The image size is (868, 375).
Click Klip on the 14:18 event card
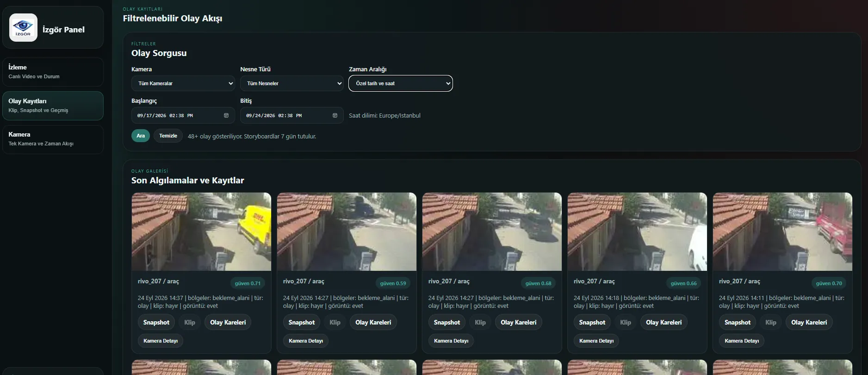(x=626, y=322)
